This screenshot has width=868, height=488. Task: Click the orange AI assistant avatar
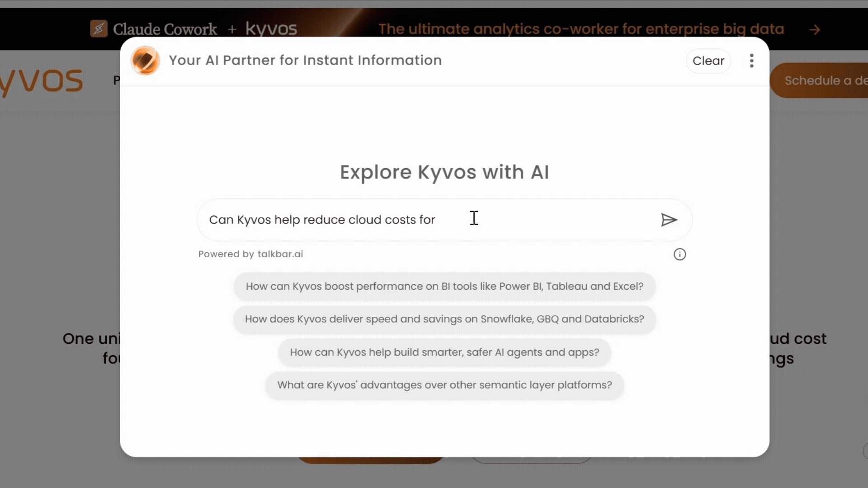click(145, 61)
